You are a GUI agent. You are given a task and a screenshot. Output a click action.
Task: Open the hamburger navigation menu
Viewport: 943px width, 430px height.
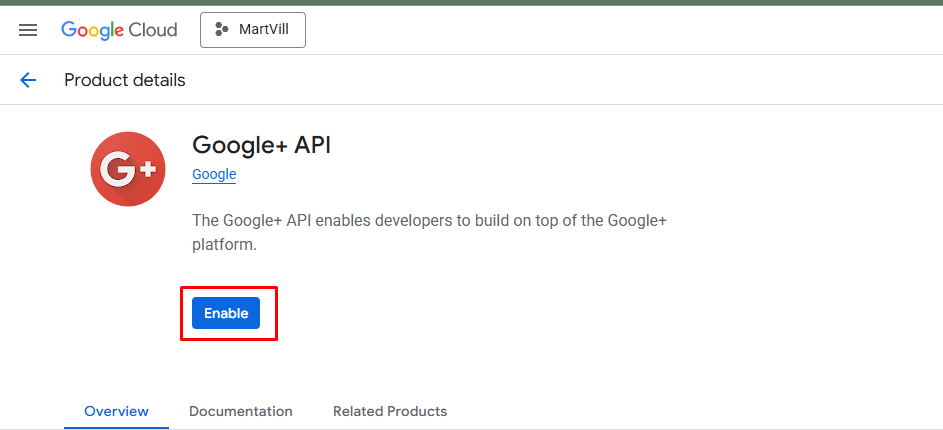pos(28,30)
